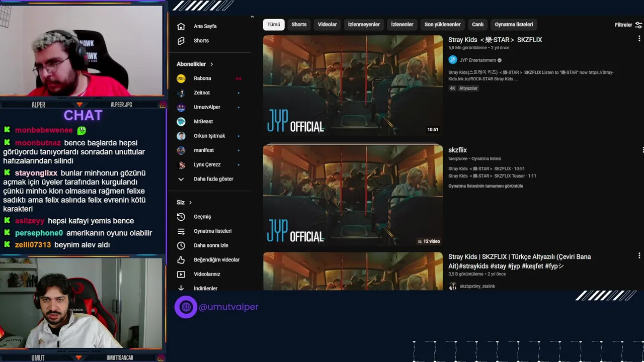Open Oynatma listeleri playlist icon
The width and height of the screenshot is (644, 362).
point(181,231)
